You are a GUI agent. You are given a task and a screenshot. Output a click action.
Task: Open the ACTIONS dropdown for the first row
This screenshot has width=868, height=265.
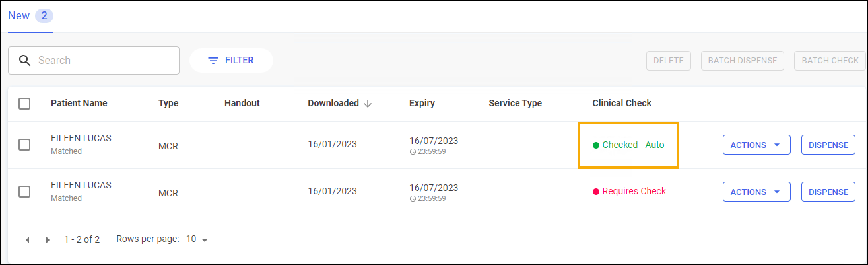click(756, 145)
